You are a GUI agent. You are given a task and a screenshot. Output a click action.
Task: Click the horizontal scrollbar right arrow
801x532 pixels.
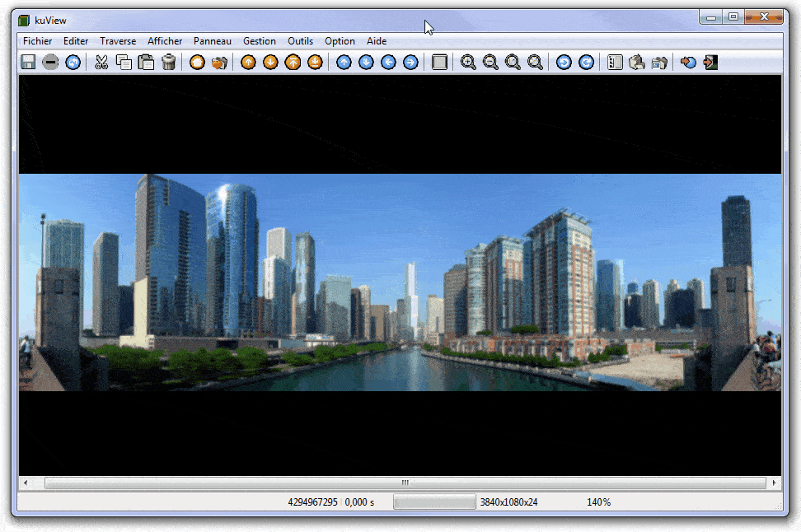point(775,483)
